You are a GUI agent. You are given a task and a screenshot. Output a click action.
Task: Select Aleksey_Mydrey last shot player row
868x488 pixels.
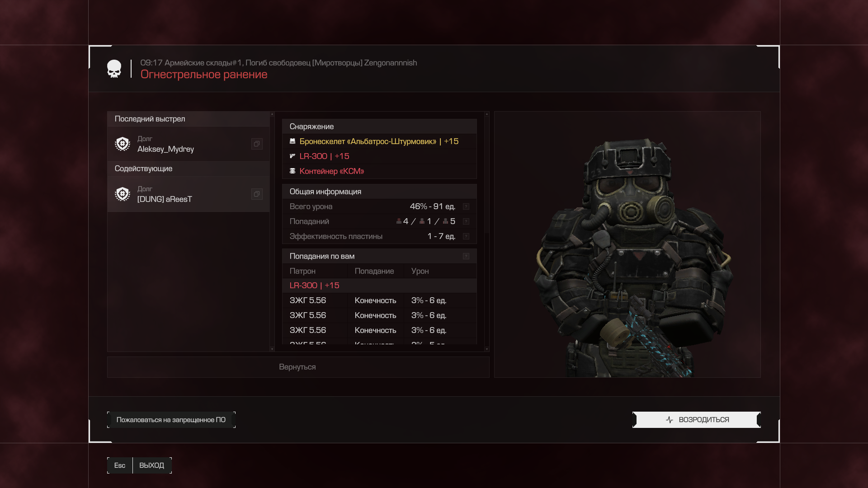tap(189, 144)
